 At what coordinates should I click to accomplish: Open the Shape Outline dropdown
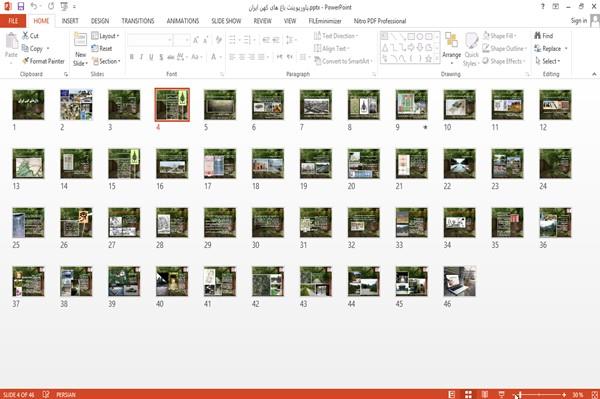click(504, 49)
